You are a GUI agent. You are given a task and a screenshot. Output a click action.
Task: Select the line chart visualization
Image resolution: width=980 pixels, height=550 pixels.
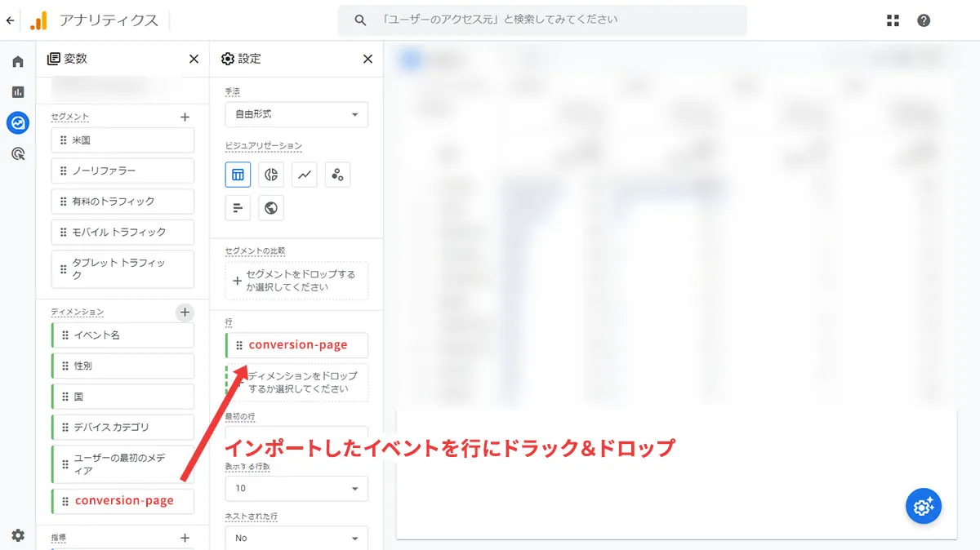[304, 174]
